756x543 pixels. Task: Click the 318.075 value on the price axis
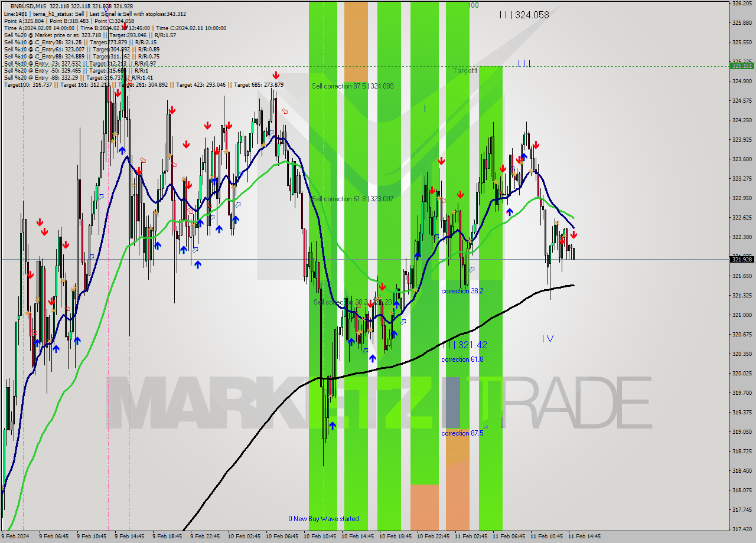point(742,490)
